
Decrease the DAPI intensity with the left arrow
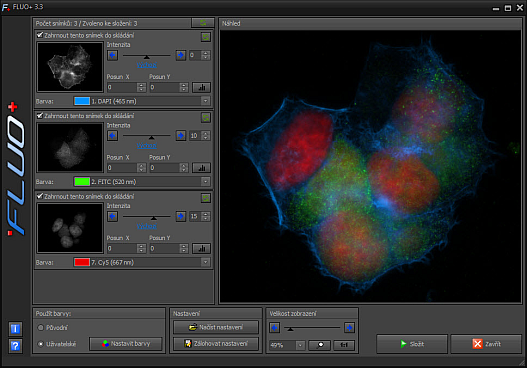coord(113,55)
